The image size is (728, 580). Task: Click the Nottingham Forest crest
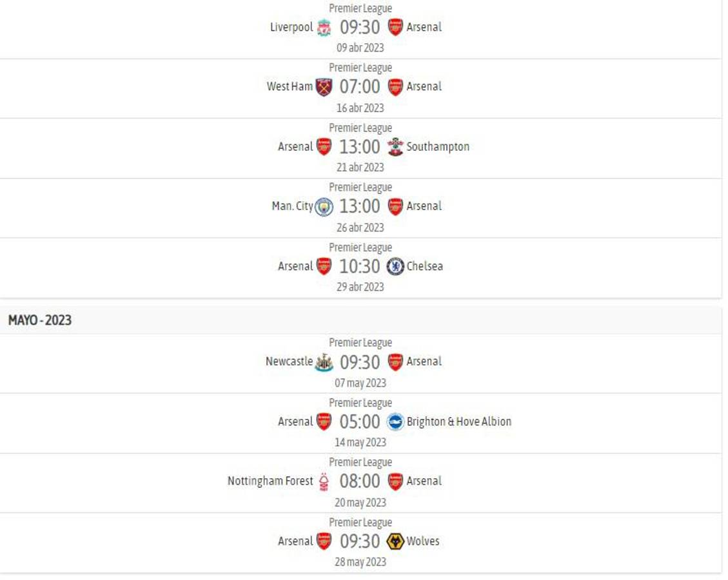(x=324, y=481)
